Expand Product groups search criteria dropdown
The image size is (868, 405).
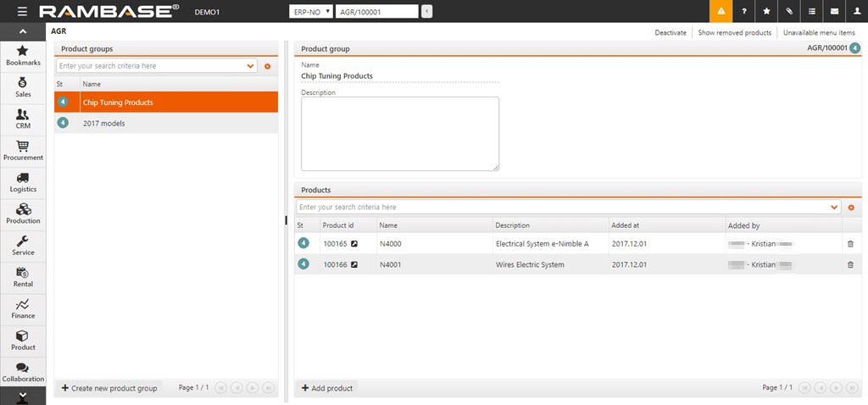(250, 66)
